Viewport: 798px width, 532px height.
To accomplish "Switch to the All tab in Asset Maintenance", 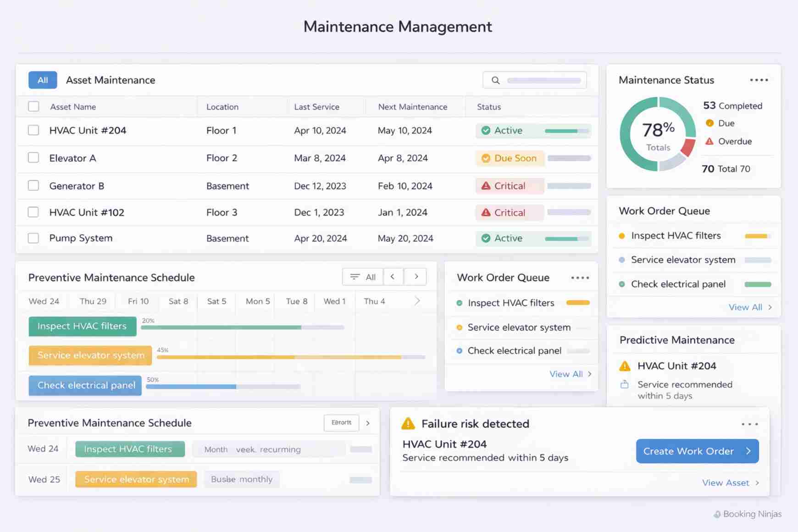I will pos(42,80).
